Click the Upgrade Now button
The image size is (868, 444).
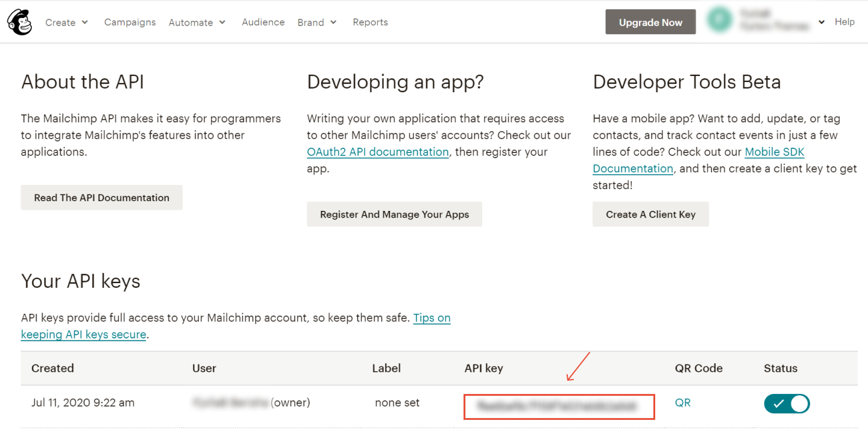(x=650, y=22)
